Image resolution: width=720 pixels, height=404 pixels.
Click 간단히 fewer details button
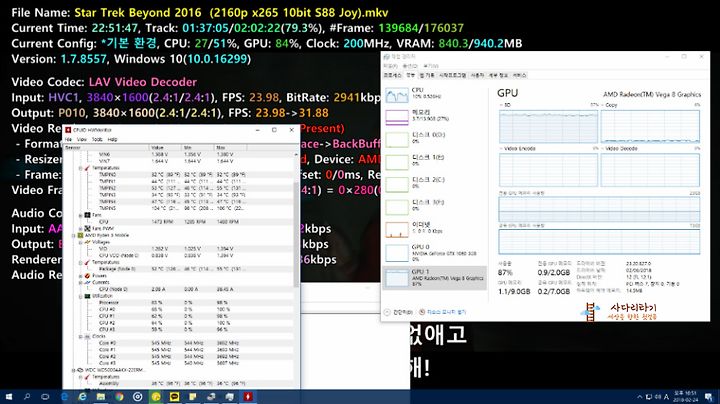point(399,312)
